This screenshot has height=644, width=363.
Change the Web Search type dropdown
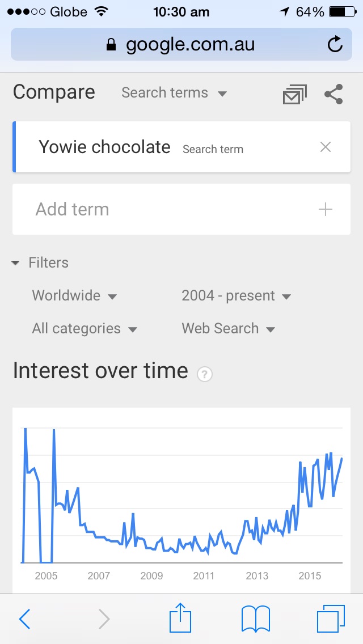(229, 329)
